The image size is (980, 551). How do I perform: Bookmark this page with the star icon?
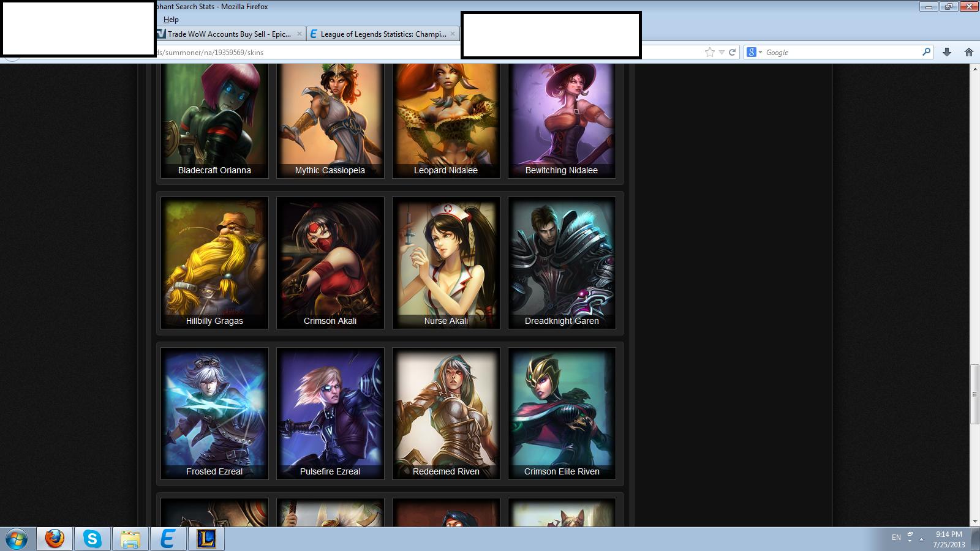709,52
